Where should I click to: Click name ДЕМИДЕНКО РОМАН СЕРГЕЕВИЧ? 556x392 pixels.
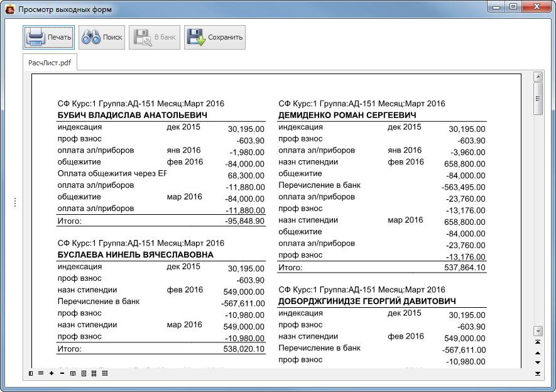pyautogui.click(x=347, y=115)
